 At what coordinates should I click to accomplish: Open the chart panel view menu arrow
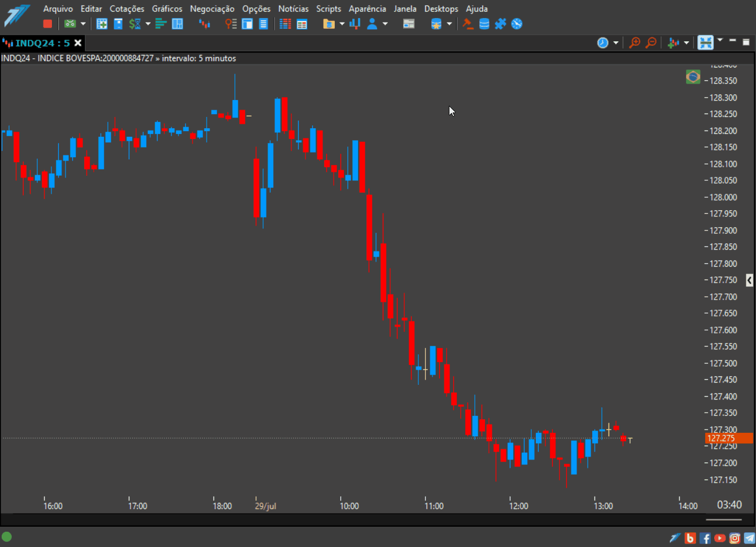point(720,40)
